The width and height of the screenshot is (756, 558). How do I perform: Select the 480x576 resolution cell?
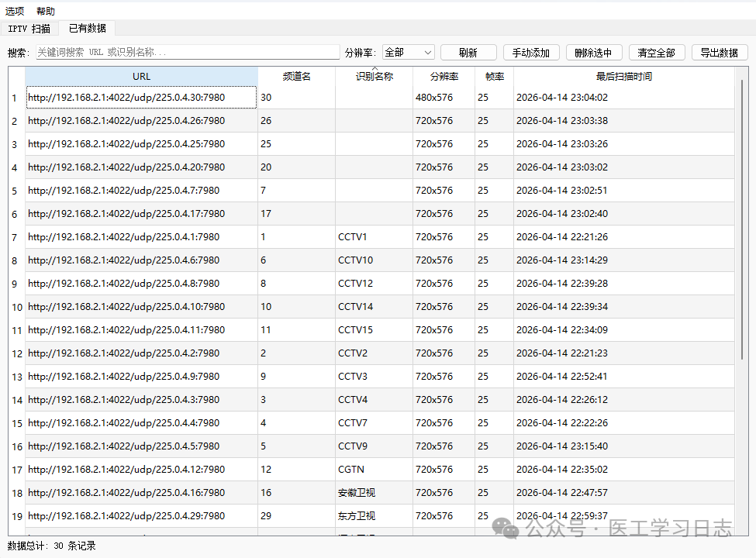[x=443, y=98]
